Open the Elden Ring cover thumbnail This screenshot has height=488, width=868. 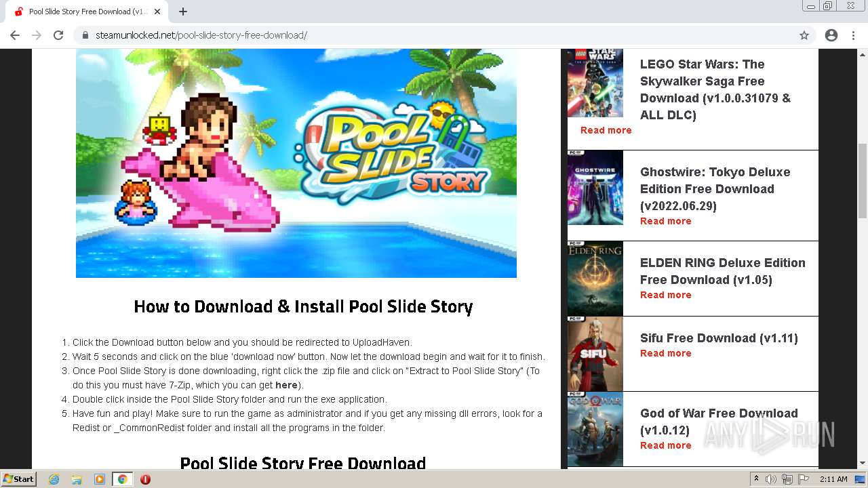[x=595, y=278]
